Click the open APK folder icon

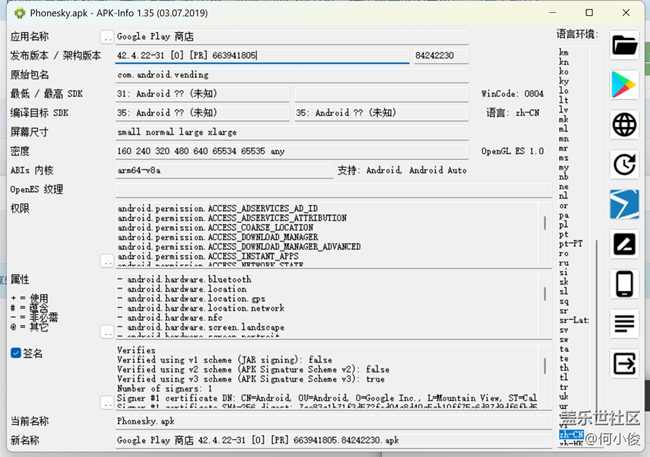point(625,45)
